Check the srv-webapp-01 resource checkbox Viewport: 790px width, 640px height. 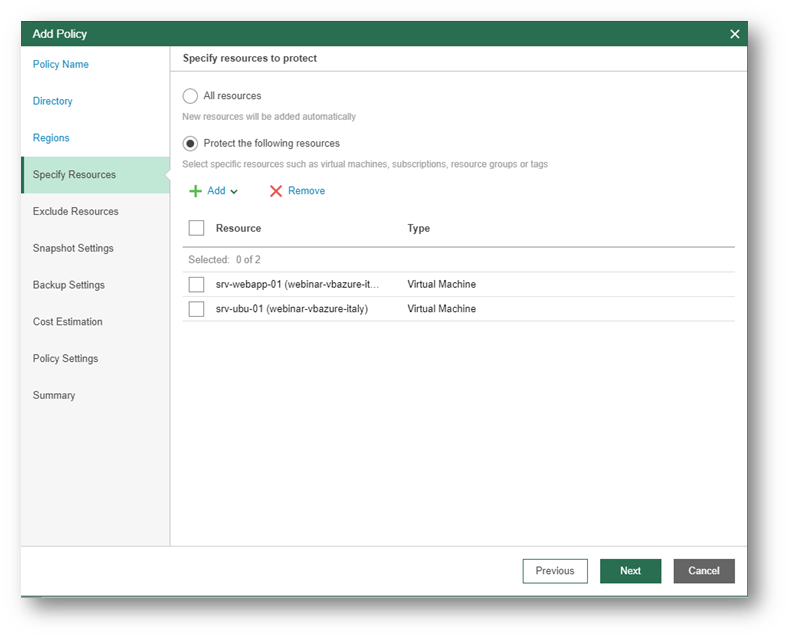[196, 284]
